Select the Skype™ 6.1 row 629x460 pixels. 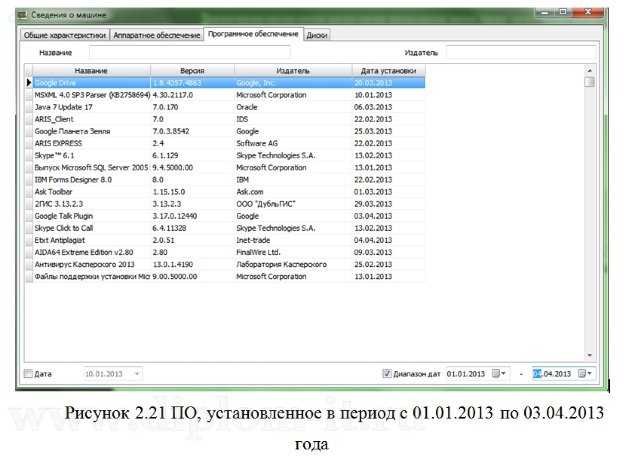coord(229,155)
